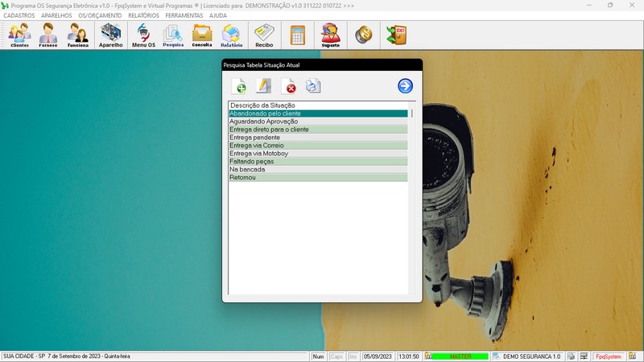
Task: Open the Pesquisa search icon
Action: [x=173, y=35]
